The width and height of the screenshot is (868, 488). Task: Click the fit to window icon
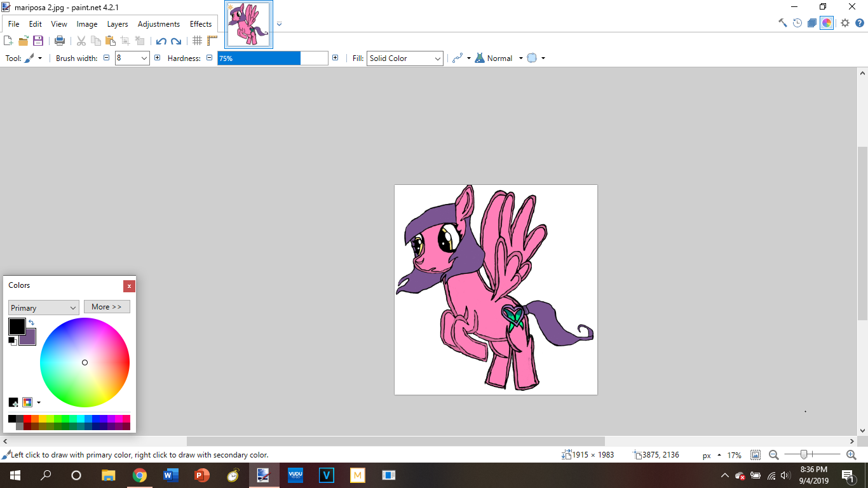pos(756,455)
